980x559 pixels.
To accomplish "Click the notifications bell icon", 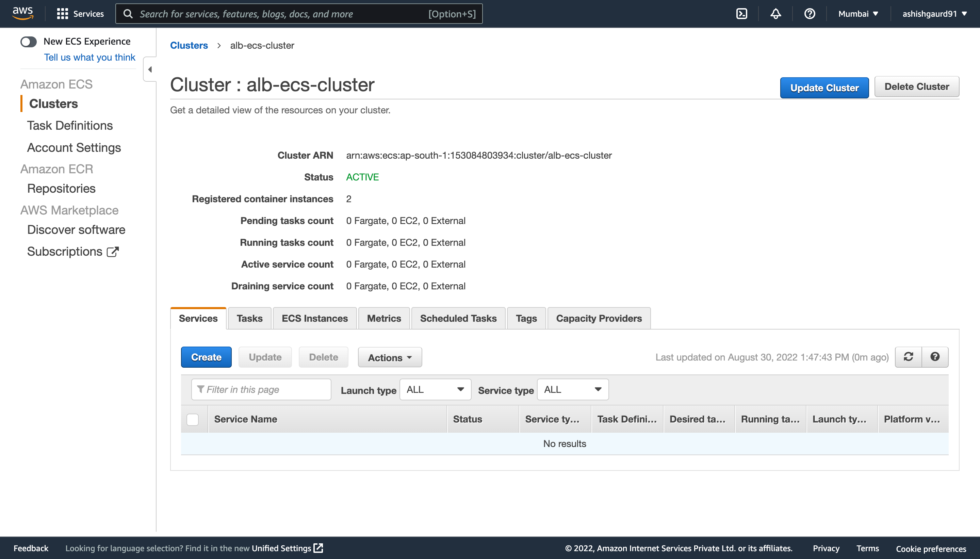I will pos(775,14).
